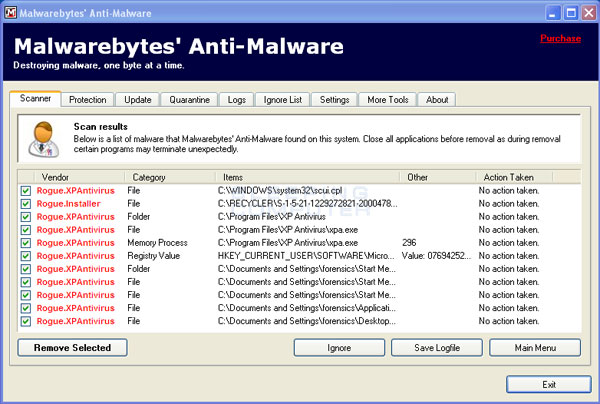Click the 296 process ID cell
This screenshot has height=404, width=600.
409,243
